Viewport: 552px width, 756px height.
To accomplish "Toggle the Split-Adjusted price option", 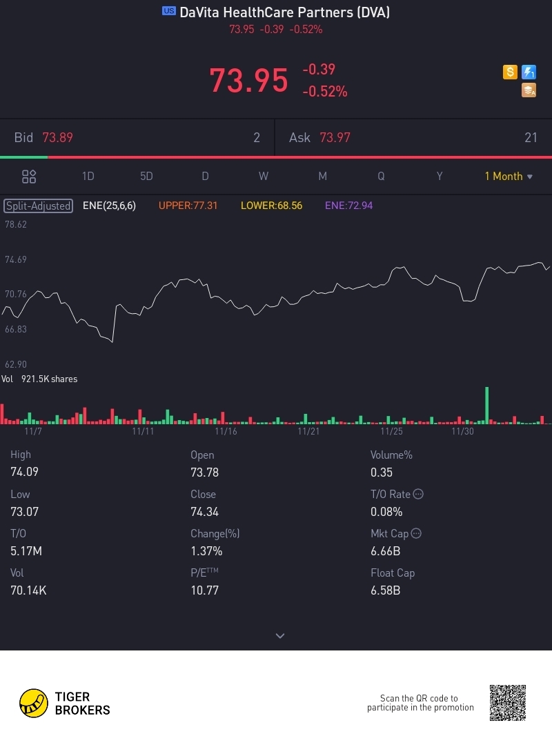I will pyautogui.click(x=38, y=206).
